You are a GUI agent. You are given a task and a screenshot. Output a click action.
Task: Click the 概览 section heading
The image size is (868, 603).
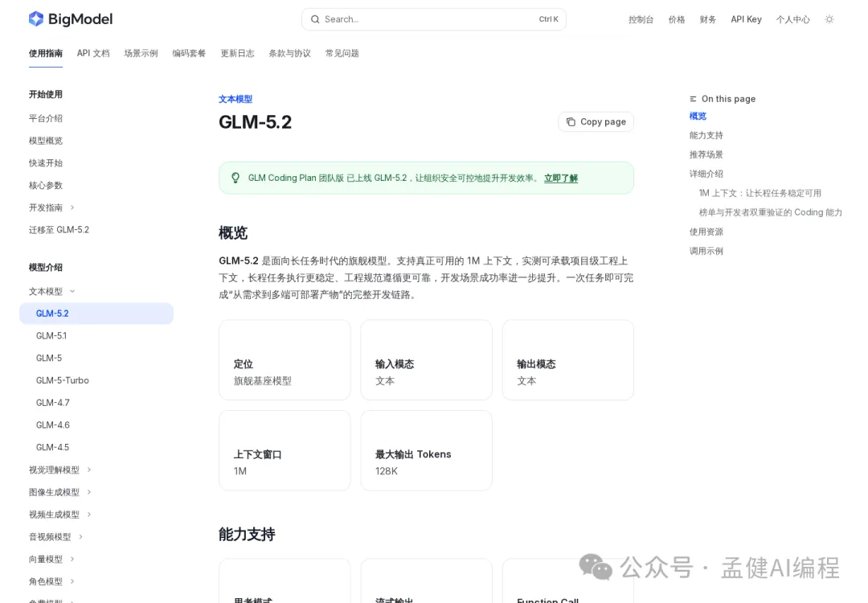tap(233, 233)
